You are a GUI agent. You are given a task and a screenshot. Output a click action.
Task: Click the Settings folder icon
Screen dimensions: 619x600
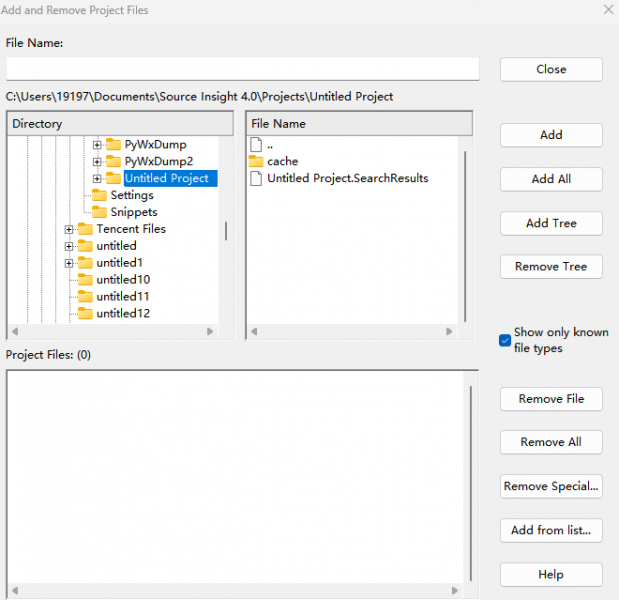tap(99, 195)
